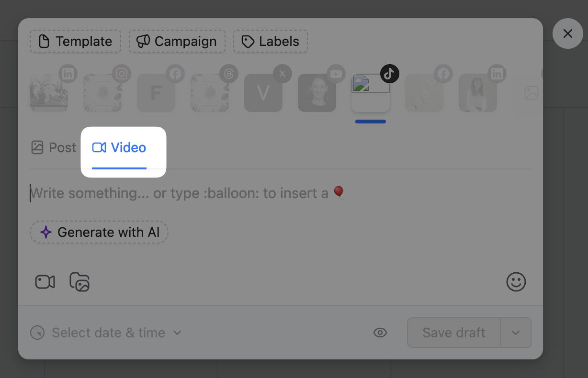The width and height of the screenshot is (588, 378).
Task: Select the YouTube channel avatar
Action: point(317,93)
